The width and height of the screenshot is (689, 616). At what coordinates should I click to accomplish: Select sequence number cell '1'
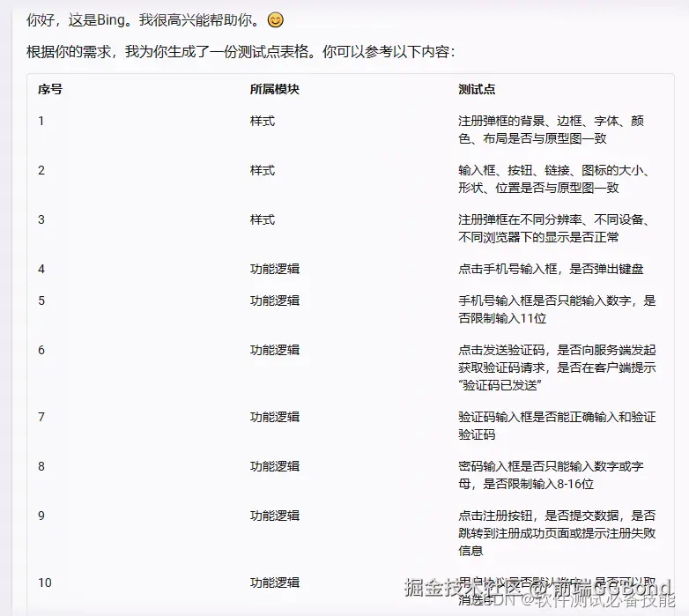pos(41,121)
